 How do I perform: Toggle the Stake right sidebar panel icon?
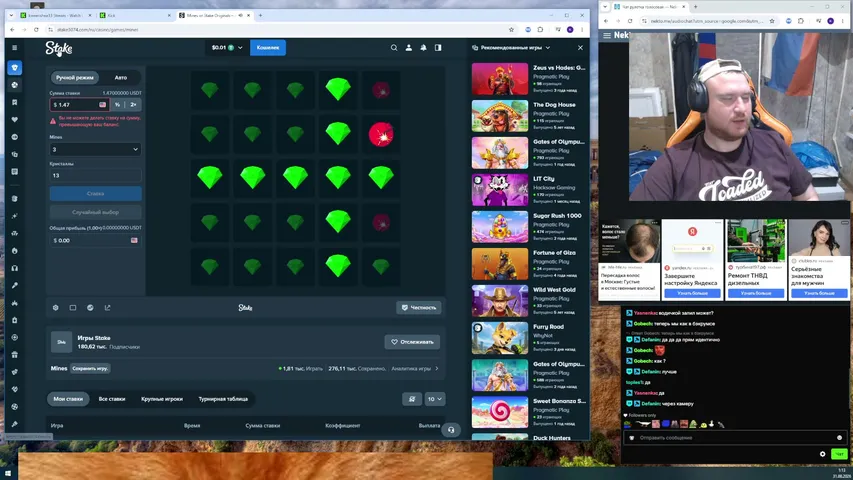coord(438,48)
